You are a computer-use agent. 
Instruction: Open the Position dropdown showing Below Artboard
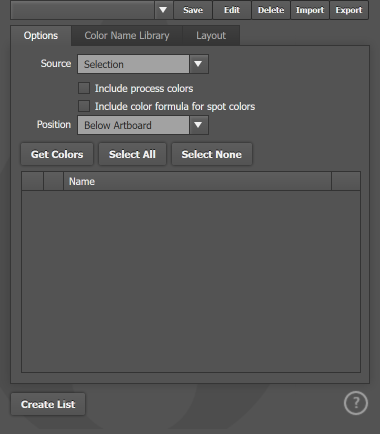pos(143,125)
